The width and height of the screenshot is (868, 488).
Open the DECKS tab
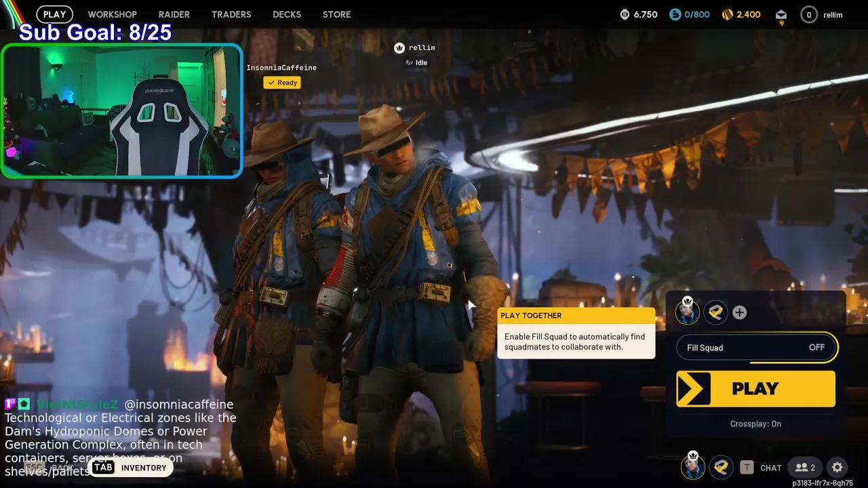(287, 14)
